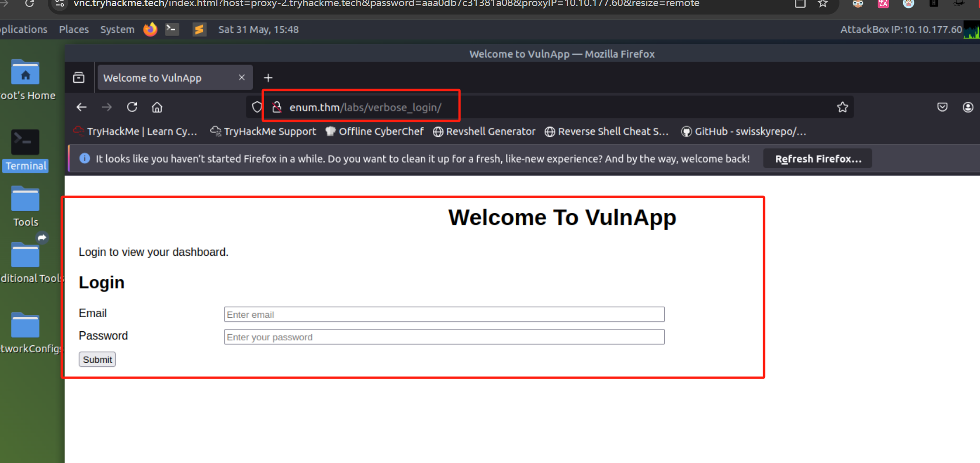Open Sublime Text from the top panel
This screenshot has height=463, width=980.
pyautogui.click(x=199, y=30)
